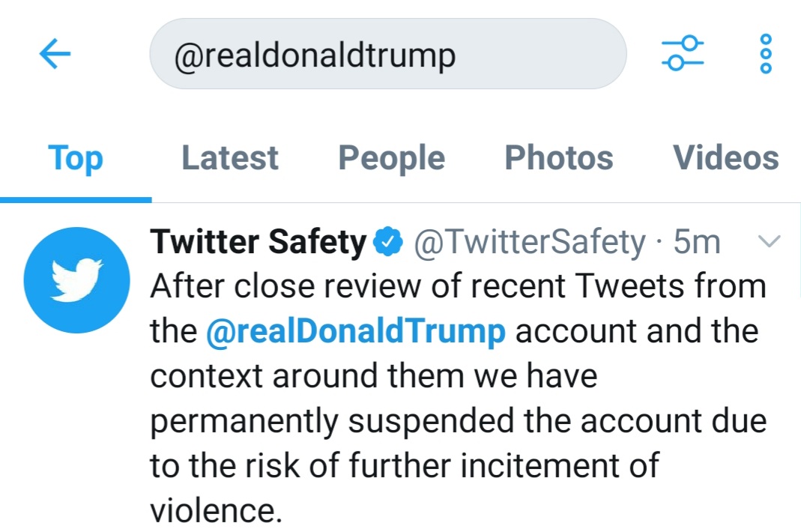Viewport: 801px width, 532px height.
Task: Show the Photos tab results
Action: coord(558,158)
